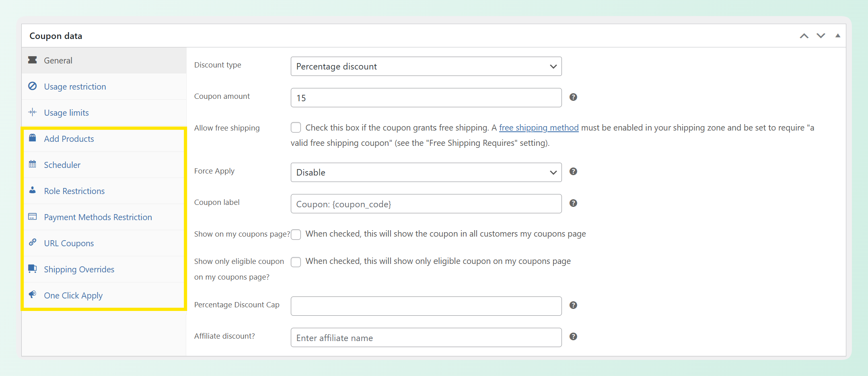The width and height of the screenshot is (868, 376).
Task: Collapse the Coupon data panel triangle
Action: point(838,36)
